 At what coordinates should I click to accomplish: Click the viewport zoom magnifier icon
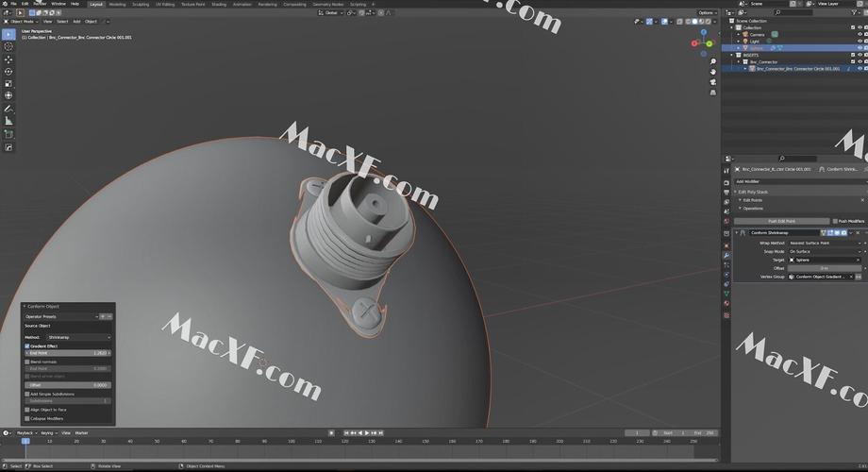click(x=713, y=61)
